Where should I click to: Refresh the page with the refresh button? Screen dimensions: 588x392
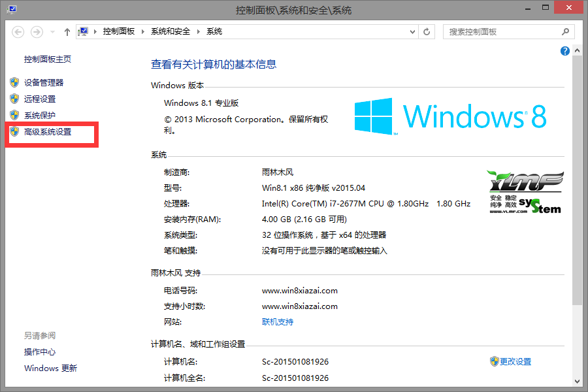tap(427, 32)
